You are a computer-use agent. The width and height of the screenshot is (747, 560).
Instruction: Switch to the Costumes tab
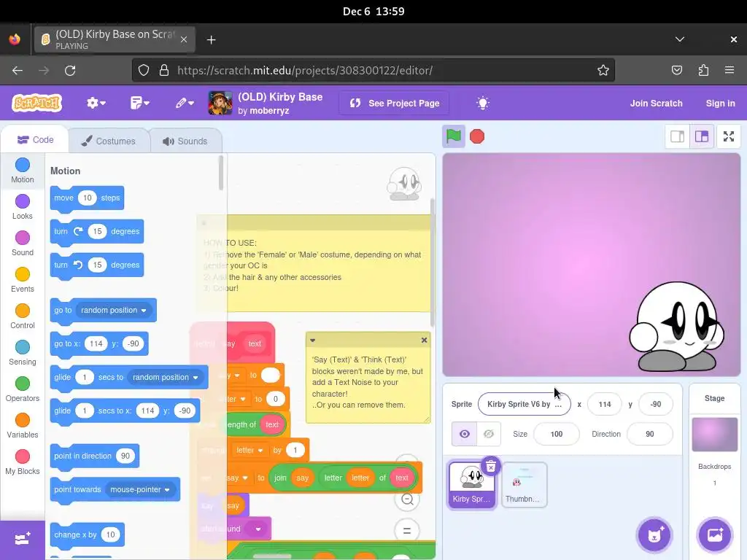pyautogui.click(x=109, y=141)
